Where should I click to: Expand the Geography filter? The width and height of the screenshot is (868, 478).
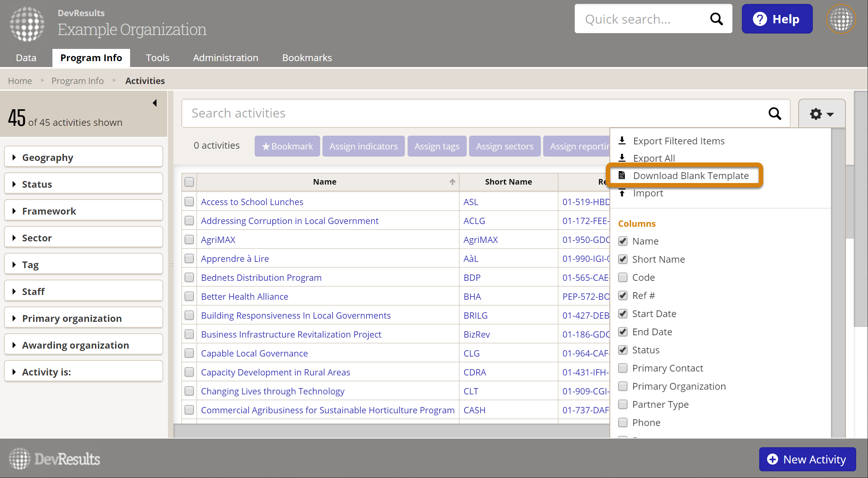click(84, 157)
